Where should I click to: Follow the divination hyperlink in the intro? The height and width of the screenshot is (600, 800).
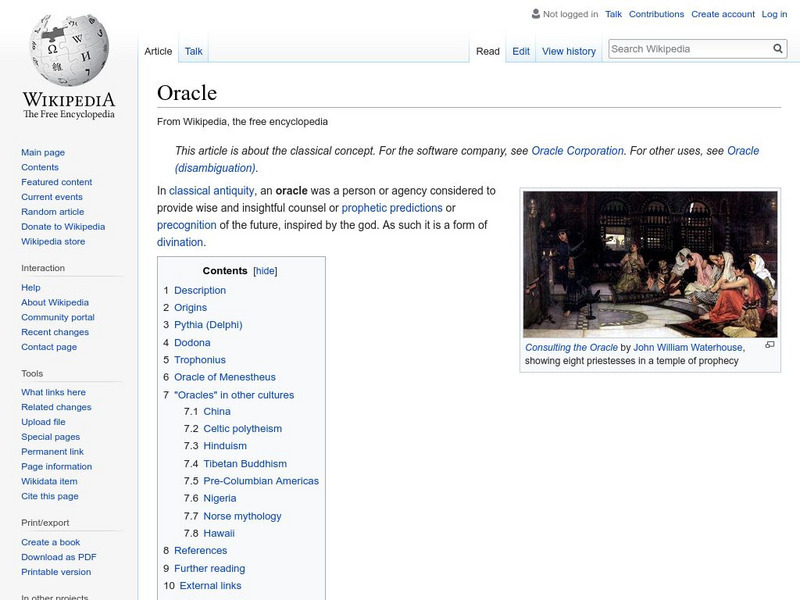coord(178,240)
